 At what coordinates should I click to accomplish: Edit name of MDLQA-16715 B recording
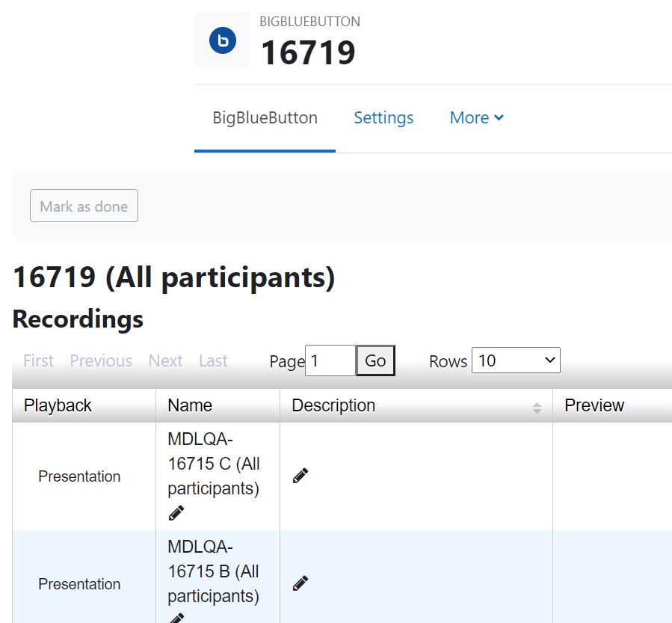(x=176, y=619)
